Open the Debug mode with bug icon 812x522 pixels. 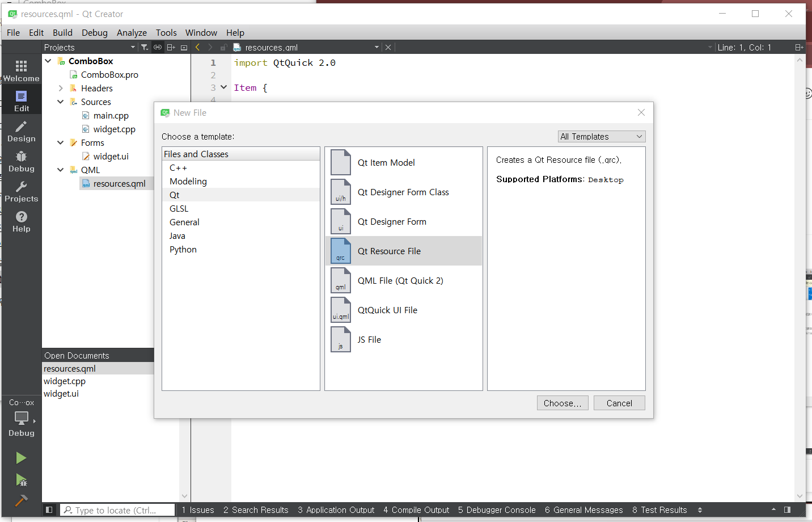point(21,161)
